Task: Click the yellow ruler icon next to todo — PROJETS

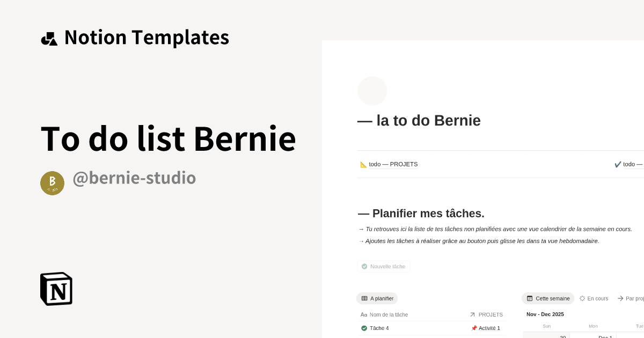Action: tap(363, 164)
